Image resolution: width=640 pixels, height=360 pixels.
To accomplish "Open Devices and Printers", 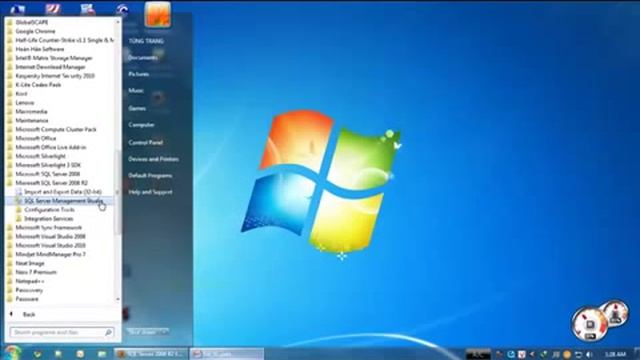I will click(x=153, y=159).
